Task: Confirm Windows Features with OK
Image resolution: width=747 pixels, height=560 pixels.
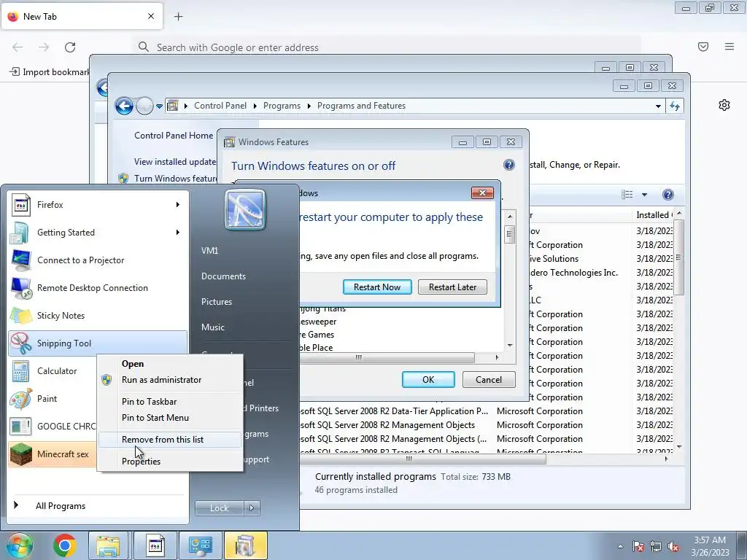Action: 428,379
